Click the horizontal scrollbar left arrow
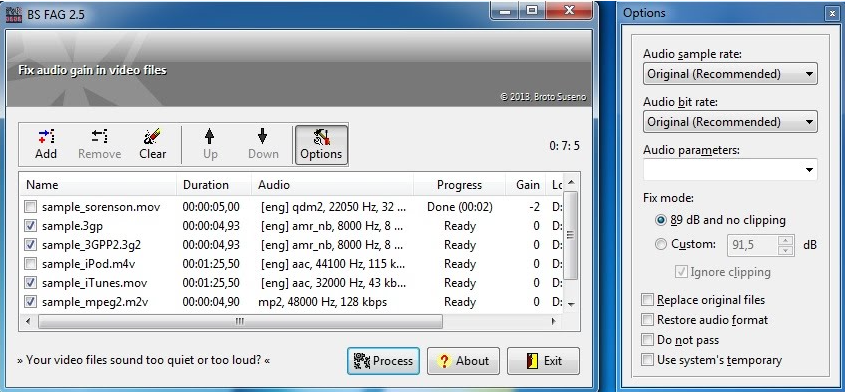The width and height of the screenshot is (845, 392). (28, 321)
